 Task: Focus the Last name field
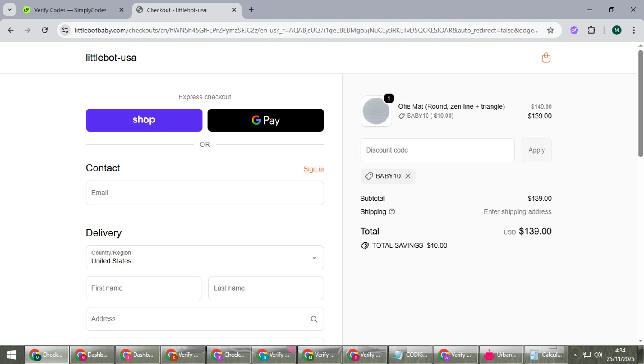click(x=266, y=288)
